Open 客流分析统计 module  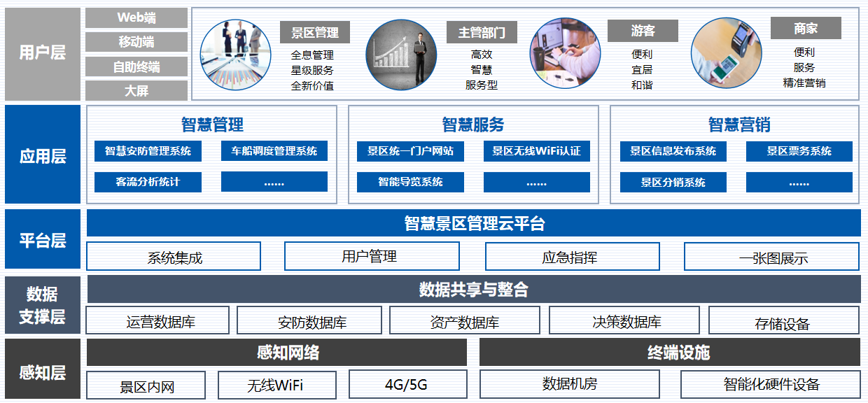click(148, 182)
